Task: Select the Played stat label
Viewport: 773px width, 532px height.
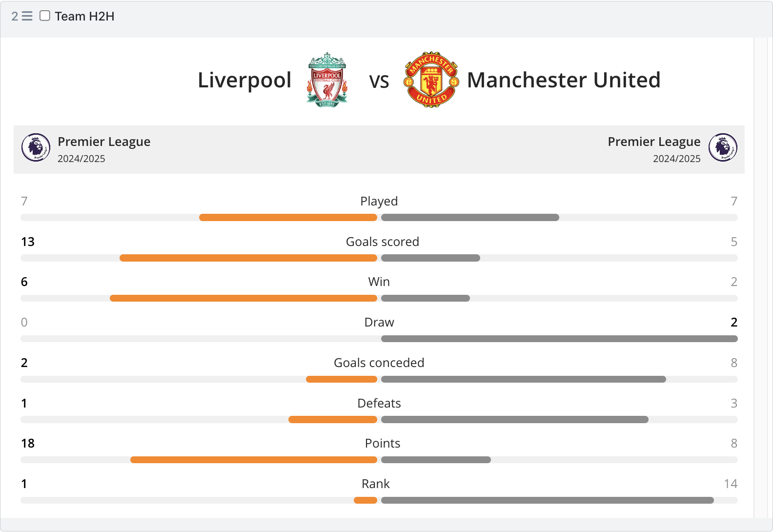Action: [379, 201]
